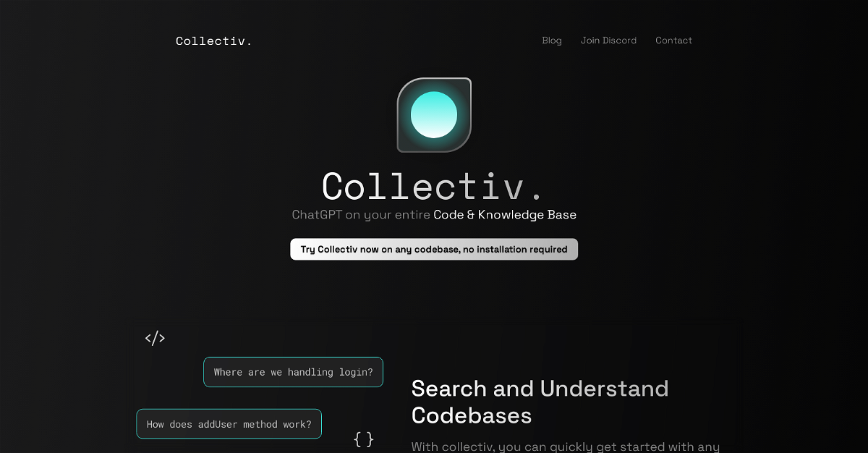Image resolution: width=868 pixels, height=453 pixels.
Task: Go to the Contact page
Action: click(x=673, y=41)
